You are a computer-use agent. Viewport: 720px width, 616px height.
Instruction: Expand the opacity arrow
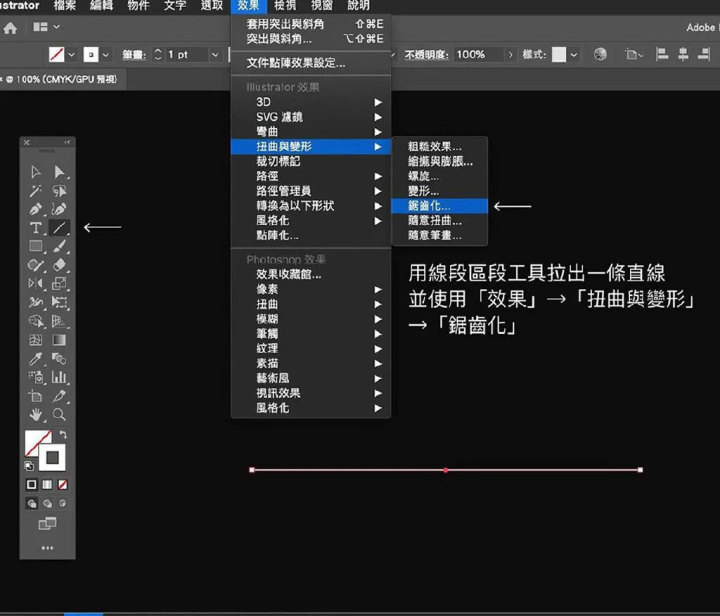point(510,55)
